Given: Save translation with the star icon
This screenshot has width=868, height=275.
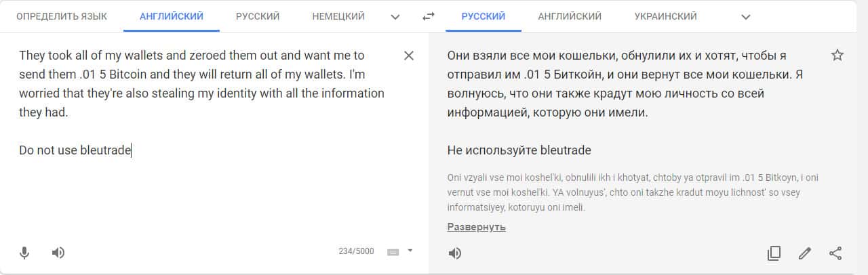Looking at the screenshot, I should (837, 56).
